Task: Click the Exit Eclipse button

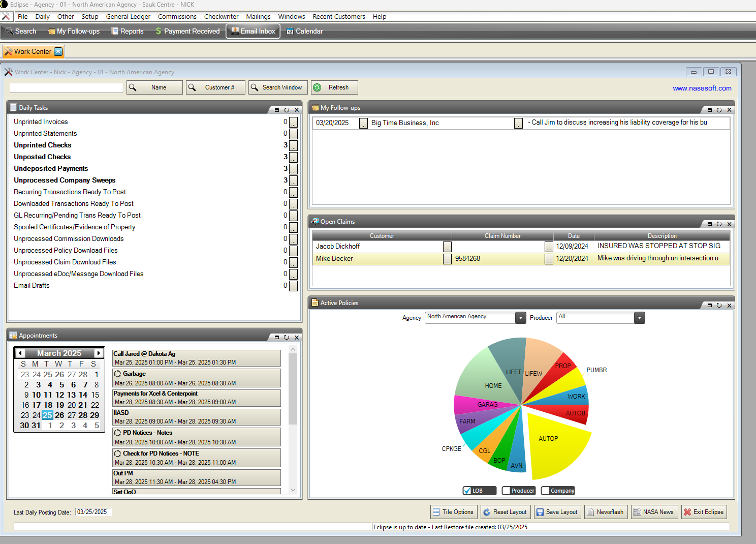Action: (704, 511)
